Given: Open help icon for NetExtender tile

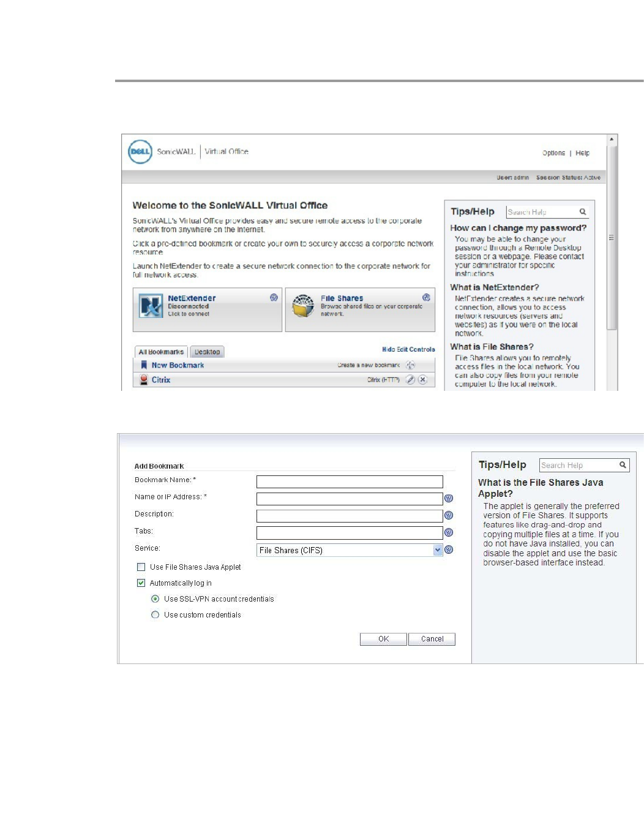Looking at the screenshot, I should tap(274, 297).
